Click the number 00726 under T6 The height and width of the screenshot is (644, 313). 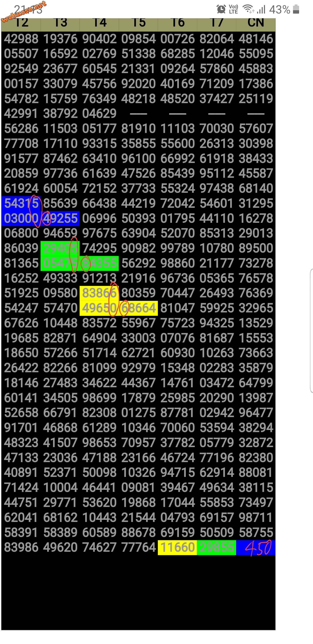coord(177,39)
